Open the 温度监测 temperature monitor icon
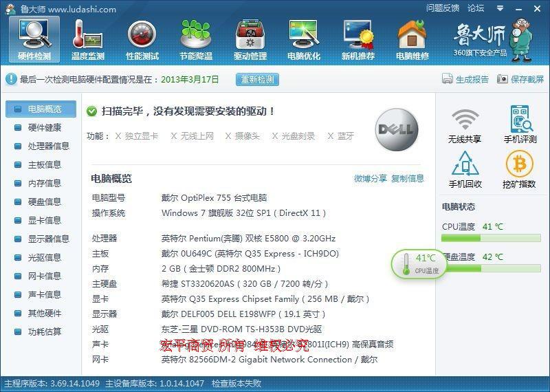Screen dimensions: 550x392 tap(88, 36)
